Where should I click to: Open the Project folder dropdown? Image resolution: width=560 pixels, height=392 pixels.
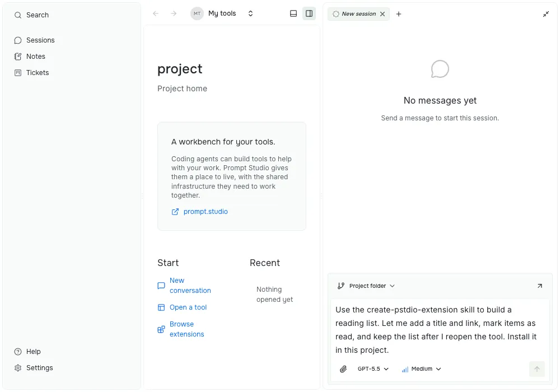click(366, 286)
